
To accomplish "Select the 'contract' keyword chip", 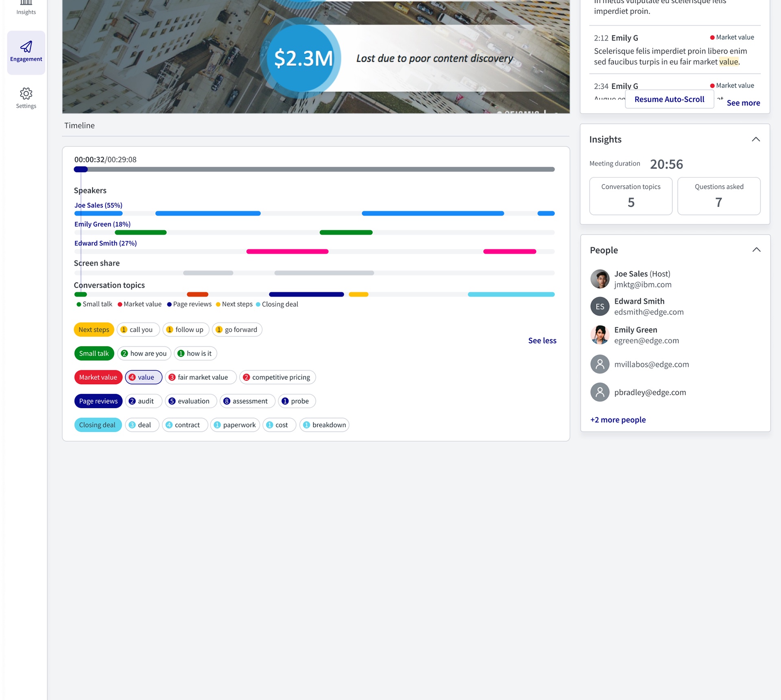I will coord(185,425).
